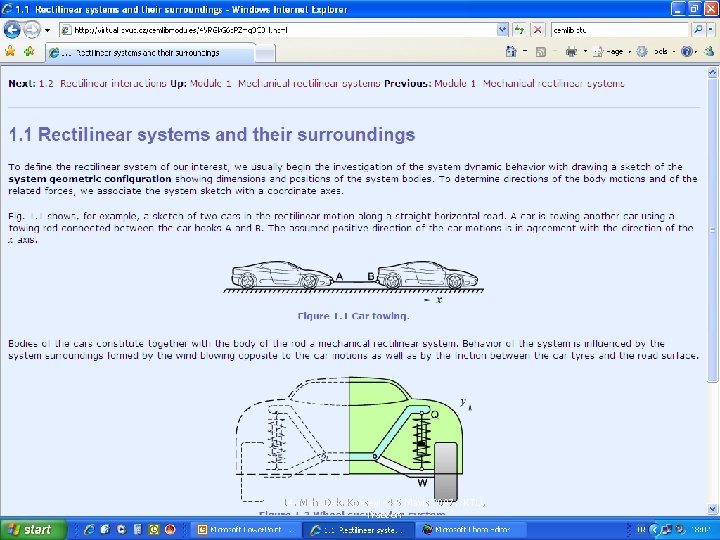Expand the address bar history dropdown
This screenshot has width=720, height=540.
pos(502,30)
